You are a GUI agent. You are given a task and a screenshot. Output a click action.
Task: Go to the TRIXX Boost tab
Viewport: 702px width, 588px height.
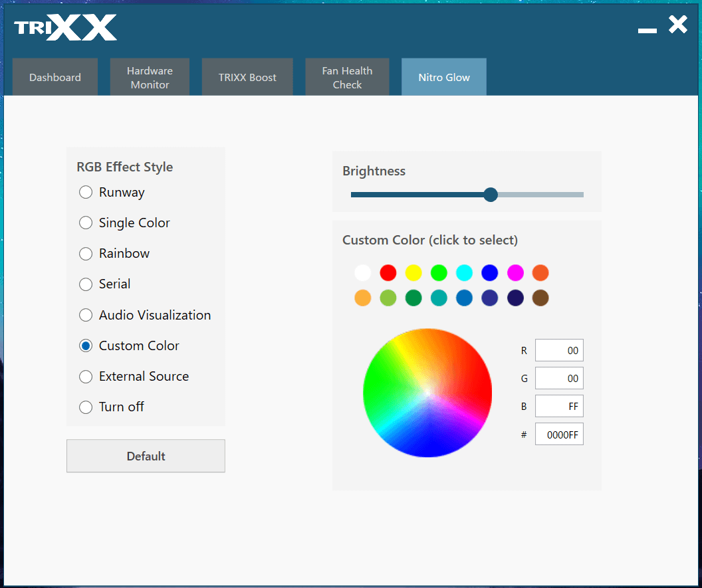click(247, 77)
